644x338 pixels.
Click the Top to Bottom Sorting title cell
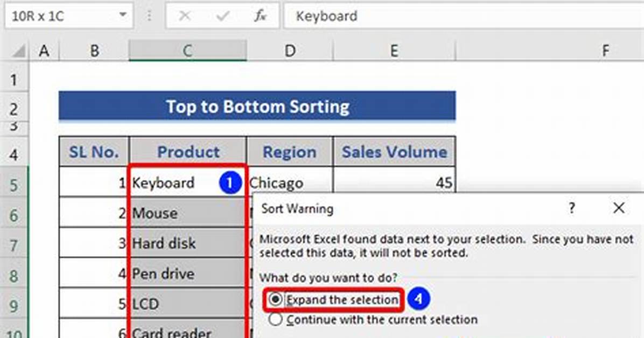click(257, 106)
